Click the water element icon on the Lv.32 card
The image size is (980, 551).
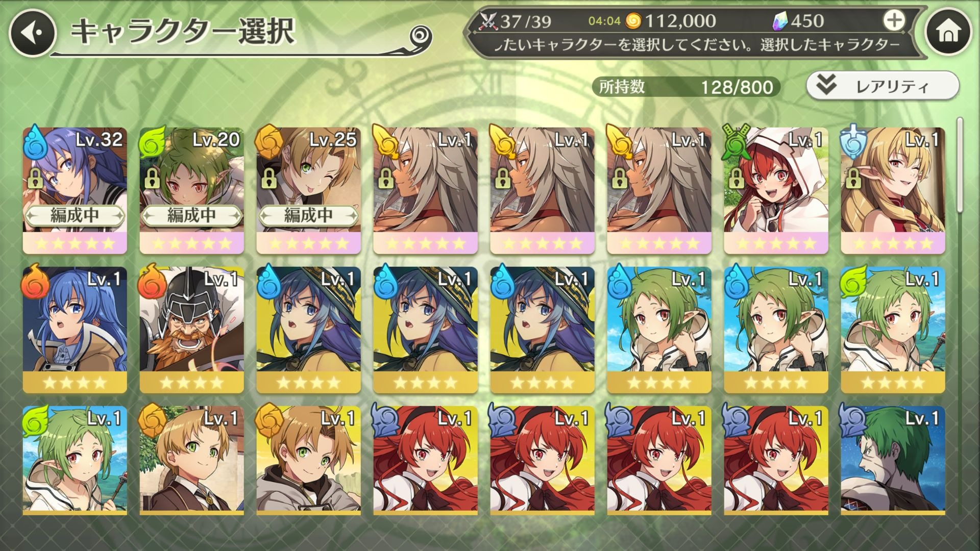click(x=36, y=140)
